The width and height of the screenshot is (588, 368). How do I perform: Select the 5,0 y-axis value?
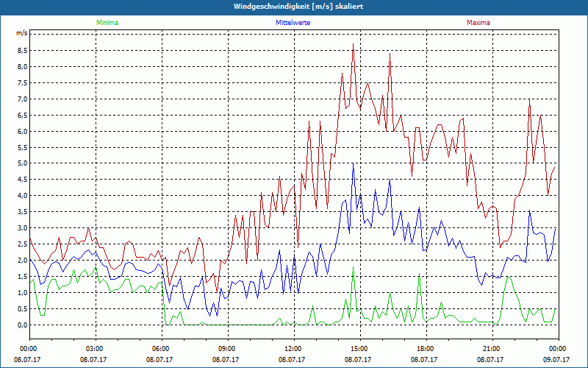[23, 163]
